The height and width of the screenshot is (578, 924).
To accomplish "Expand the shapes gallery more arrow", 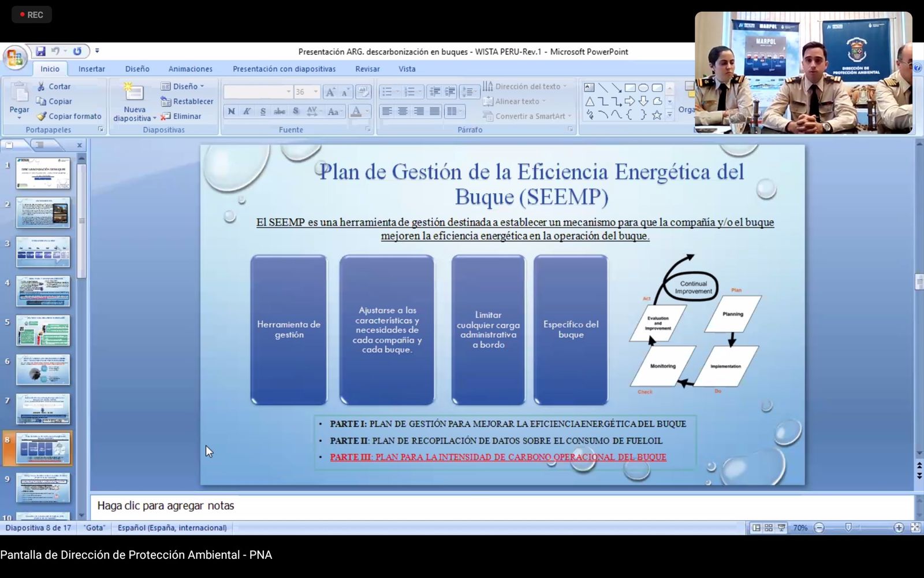I will pos(670,116).
